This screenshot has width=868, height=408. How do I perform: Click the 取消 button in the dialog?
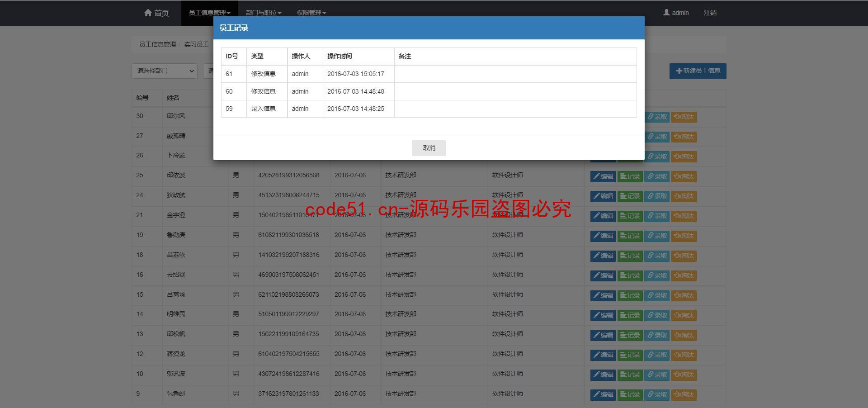[429, 148]
